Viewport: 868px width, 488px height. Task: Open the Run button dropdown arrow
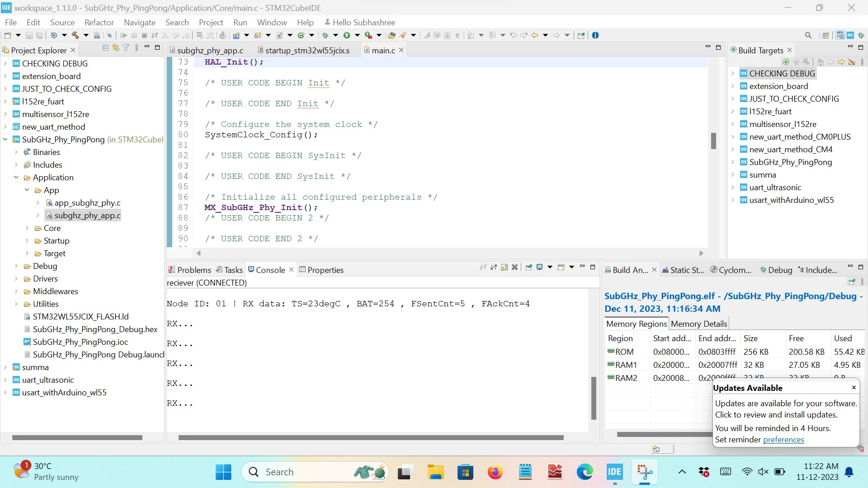coord(357,35)
